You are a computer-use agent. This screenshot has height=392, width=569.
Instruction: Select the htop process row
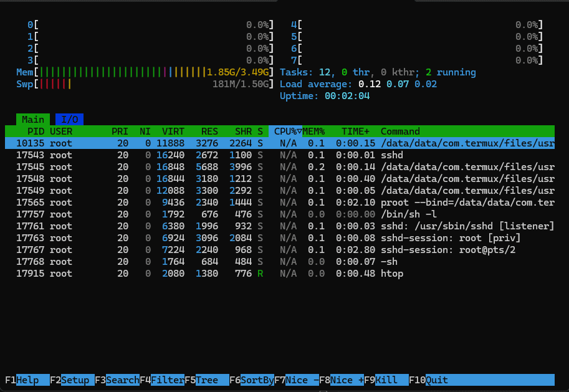click(x=280, y=274)
